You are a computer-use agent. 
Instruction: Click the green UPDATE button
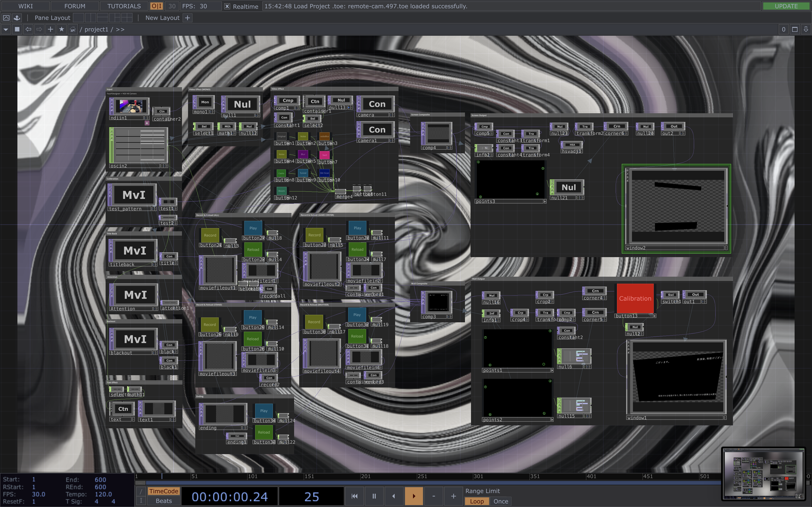(x=786, y=6)
